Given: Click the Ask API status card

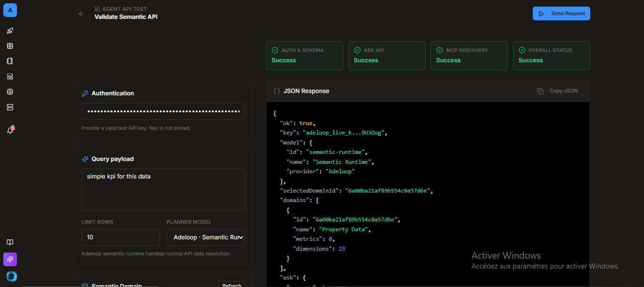Looking at the screenshot, I should [387, 56].
